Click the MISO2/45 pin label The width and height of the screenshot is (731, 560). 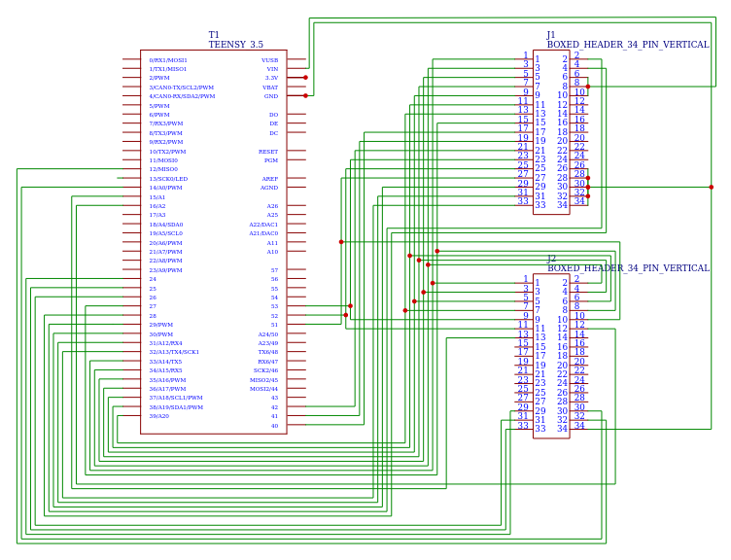263,380
